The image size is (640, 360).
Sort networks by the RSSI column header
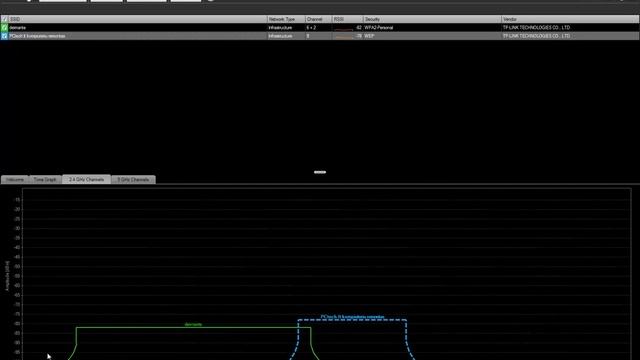click(x=347, y=19)
